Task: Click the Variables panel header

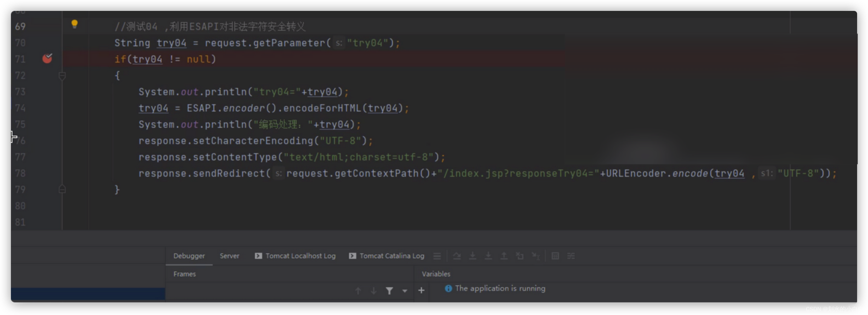Action: coord(436,274)
